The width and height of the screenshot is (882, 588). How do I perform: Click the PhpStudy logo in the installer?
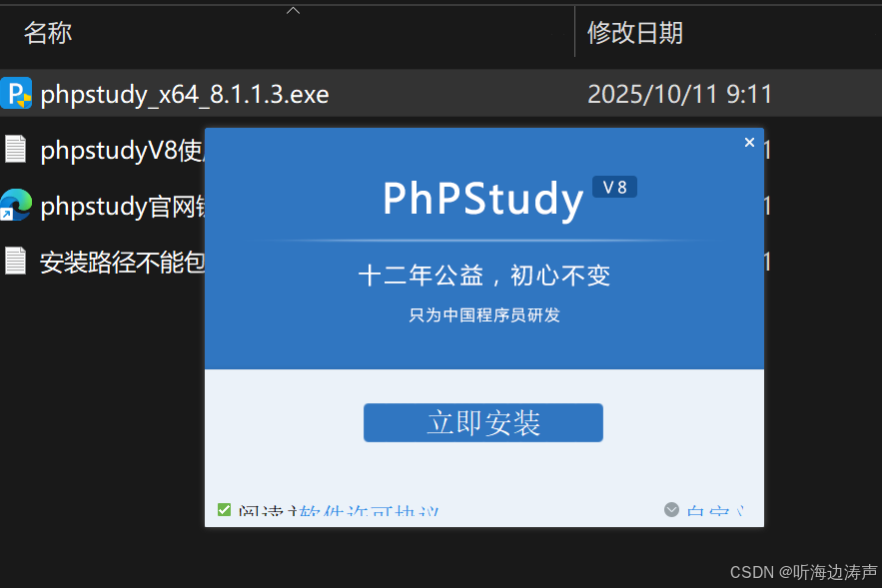(x=483, y=199)
